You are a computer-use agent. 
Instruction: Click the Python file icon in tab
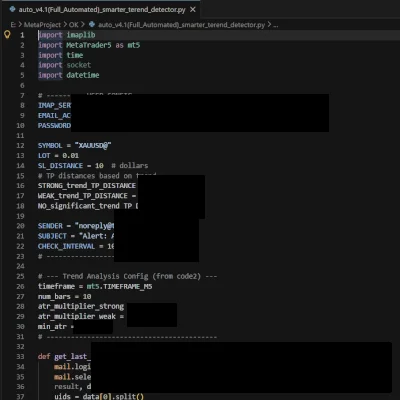pyautogui.click(x=13, y=10)
